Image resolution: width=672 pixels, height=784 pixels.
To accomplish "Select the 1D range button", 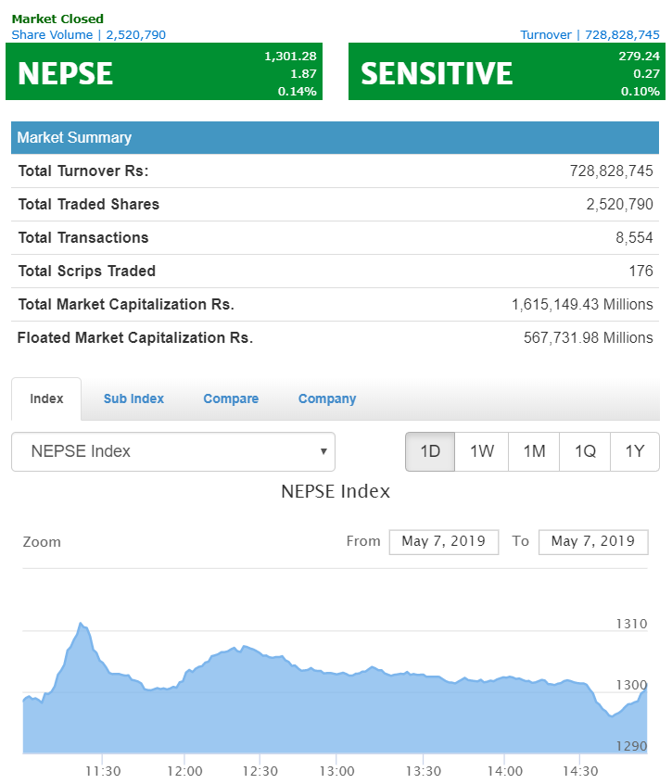I will [430, 451].
